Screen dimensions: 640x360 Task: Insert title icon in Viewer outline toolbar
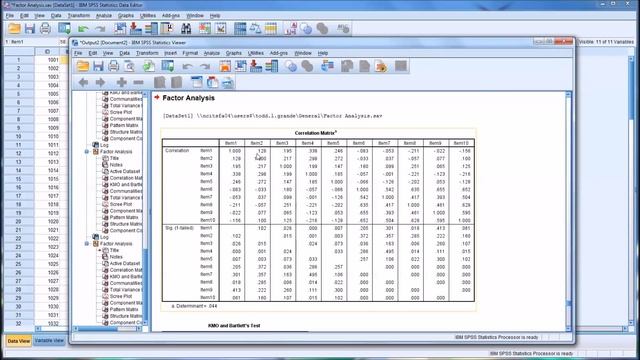point(212,82)
